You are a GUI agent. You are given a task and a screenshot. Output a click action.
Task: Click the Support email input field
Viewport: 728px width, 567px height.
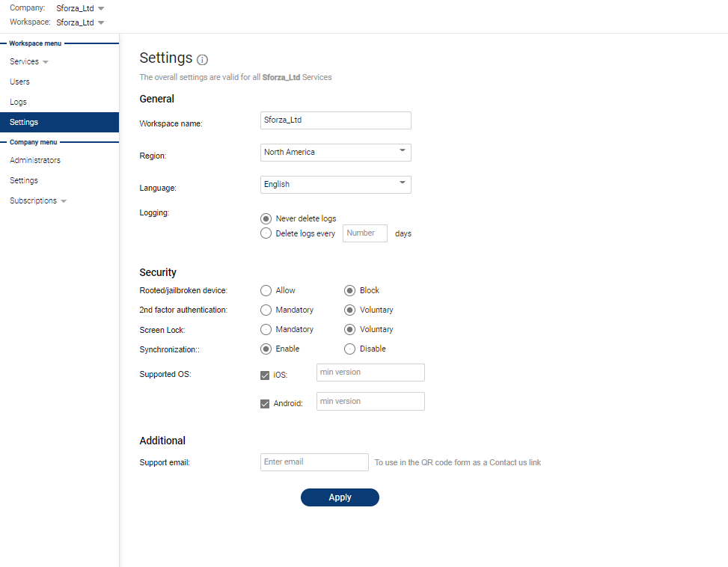tap(314, 462)
